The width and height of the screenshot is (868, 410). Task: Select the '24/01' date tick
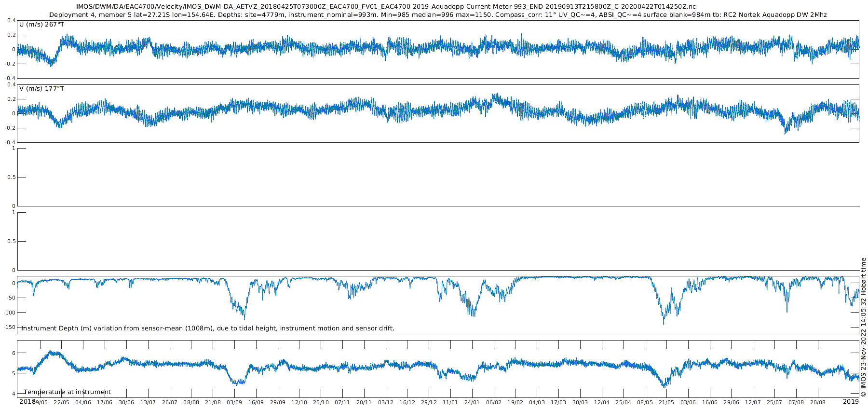click(x=472, y=402)
